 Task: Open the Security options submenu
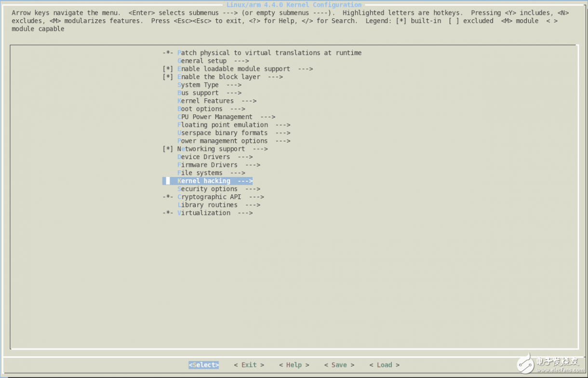(207, 189)
